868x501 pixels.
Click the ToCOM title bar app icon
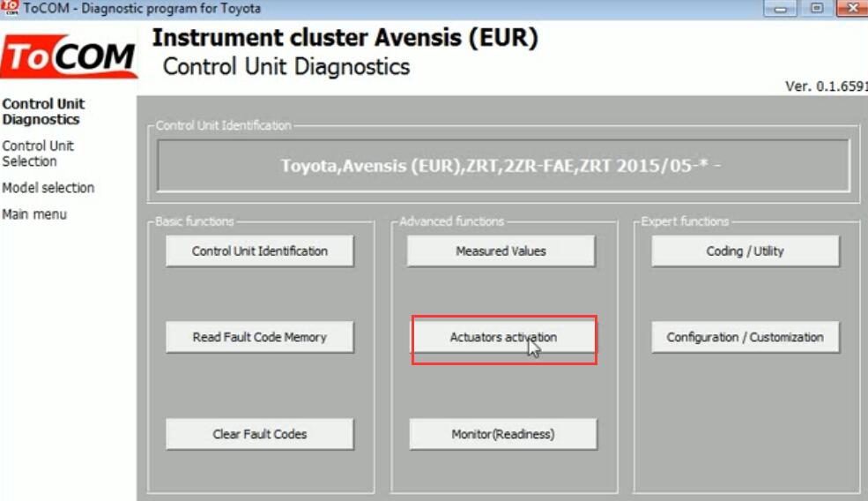pyautogui.click(x=10, y=8)
